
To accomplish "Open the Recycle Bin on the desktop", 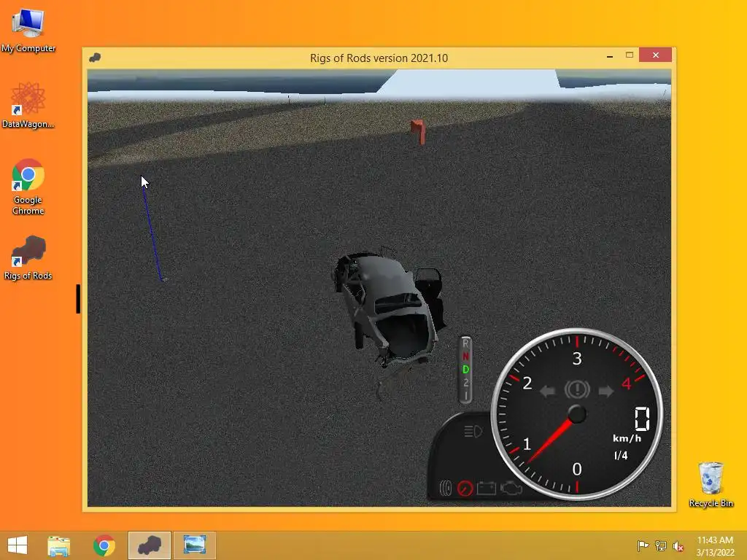I will 711,485.
